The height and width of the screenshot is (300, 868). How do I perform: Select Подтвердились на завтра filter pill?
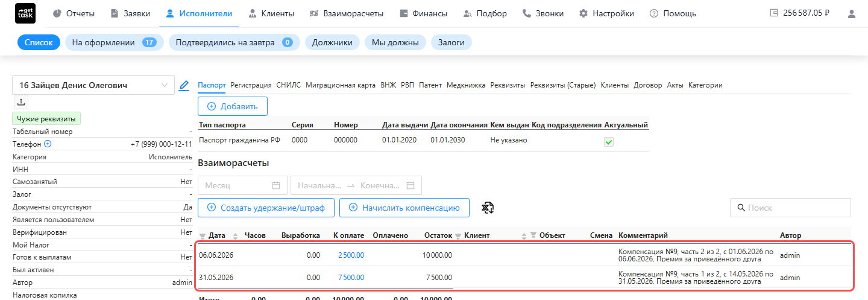pos(234,42)
